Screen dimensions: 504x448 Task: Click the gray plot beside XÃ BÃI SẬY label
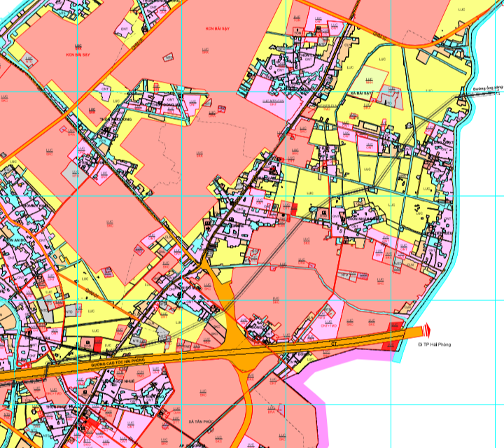pyautogui.click(x=393, y=99)
